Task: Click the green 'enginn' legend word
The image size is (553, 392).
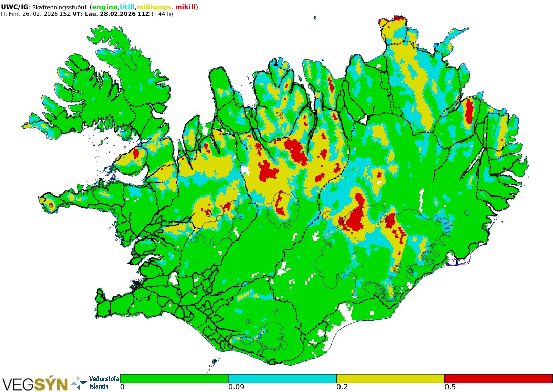Action: [105, 7]
